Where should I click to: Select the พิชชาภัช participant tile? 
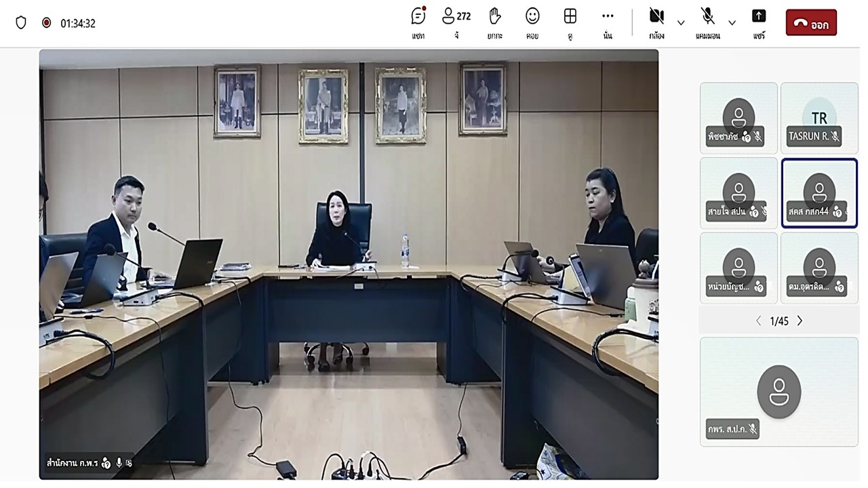738,118
